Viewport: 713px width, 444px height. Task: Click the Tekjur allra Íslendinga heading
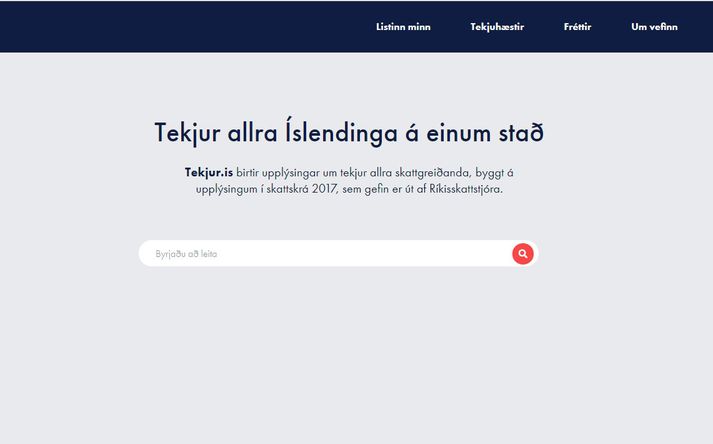pos(349,133)
